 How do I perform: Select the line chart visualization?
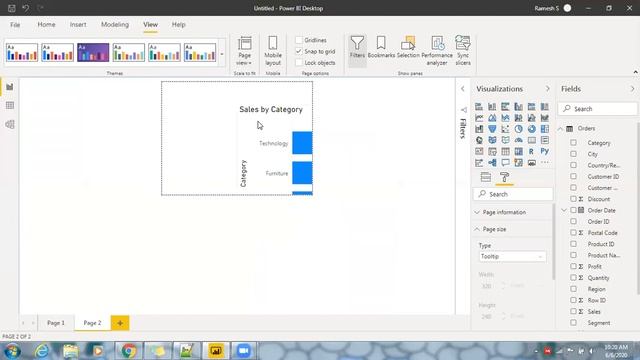pyautogui.click(x=479, y=118)
